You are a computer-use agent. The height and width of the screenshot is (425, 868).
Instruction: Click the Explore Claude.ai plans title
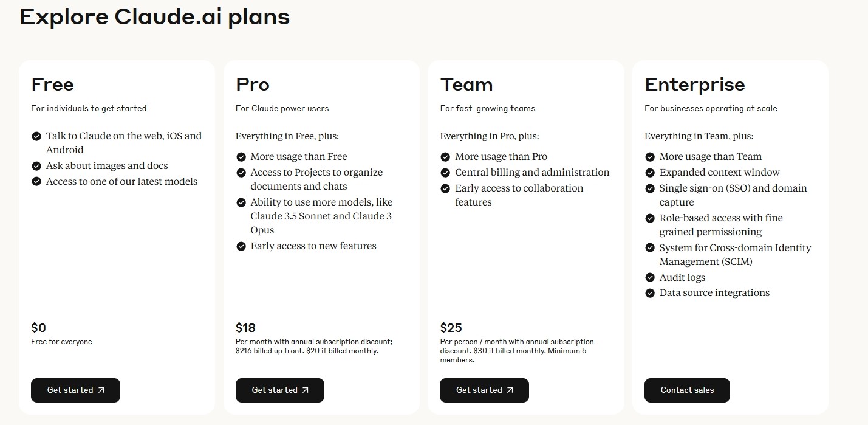[x=154, y=17]
